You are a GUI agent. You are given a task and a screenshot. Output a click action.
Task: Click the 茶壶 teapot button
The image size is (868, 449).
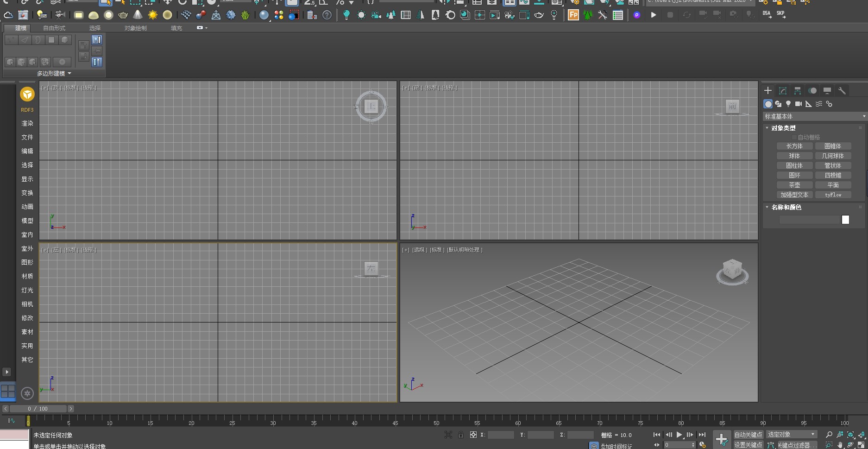[x=794, y=185]
